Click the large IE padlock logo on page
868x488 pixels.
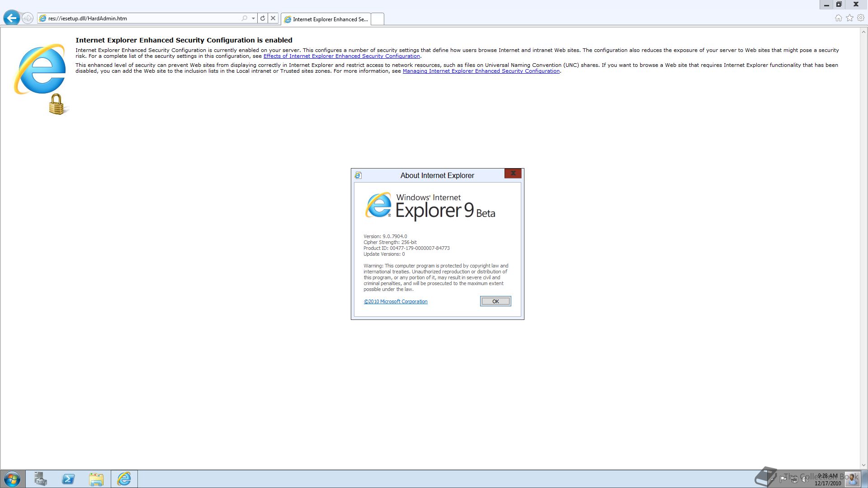pyautogui.click(x=42, y=79)
